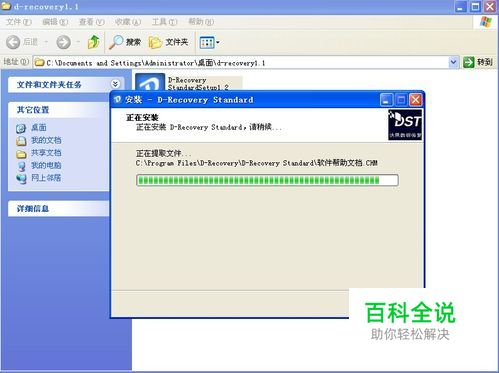
Task: Click the Forward arrow in Explorer toolbar
Action: coord(63,42)
